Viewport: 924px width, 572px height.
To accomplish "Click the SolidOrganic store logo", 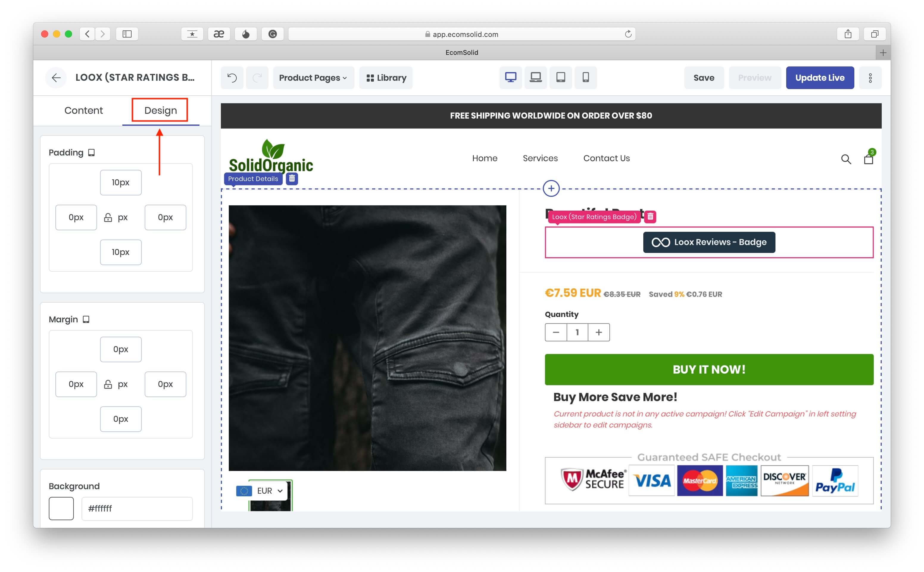I will (271, 156).
